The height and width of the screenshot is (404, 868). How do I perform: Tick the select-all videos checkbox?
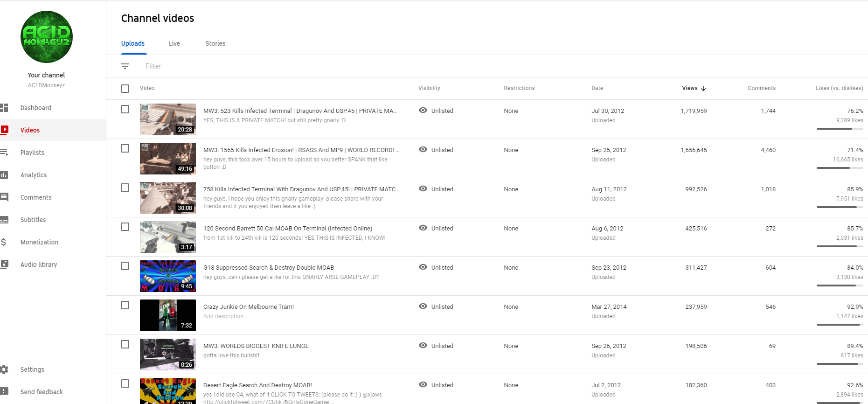(125, 89)
